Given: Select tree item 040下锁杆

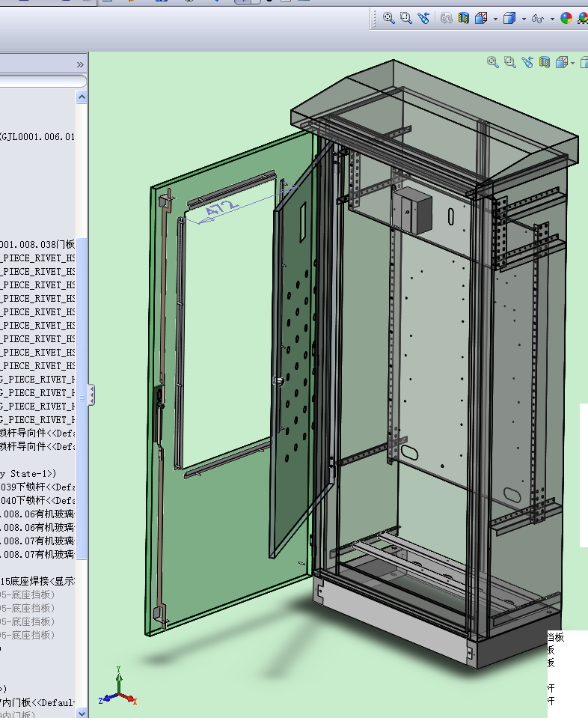Looking at the screenshot, I should (x=37, y=500).
